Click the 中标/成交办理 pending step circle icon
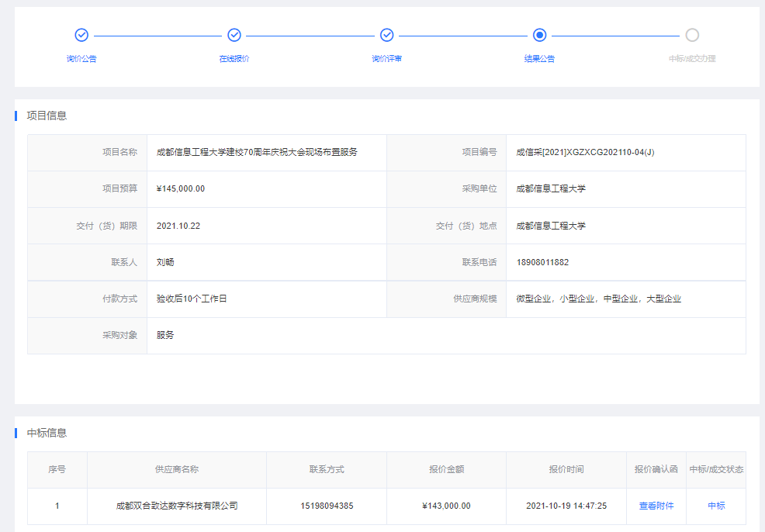The image size is (765, 532). tap(692, 35)
